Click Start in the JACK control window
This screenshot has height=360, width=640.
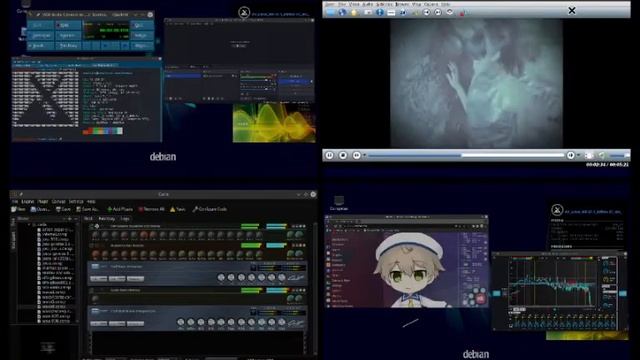click(x=40, y=25)
